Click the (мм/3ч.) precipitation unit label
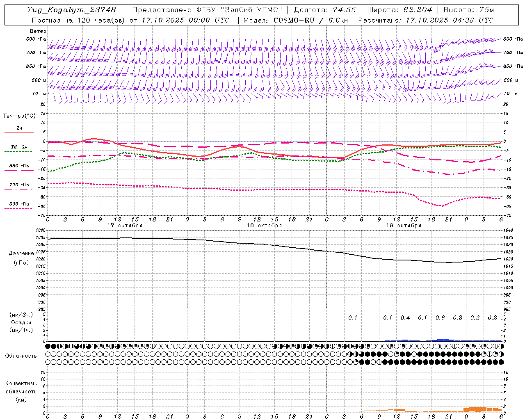 coord(21,315)
